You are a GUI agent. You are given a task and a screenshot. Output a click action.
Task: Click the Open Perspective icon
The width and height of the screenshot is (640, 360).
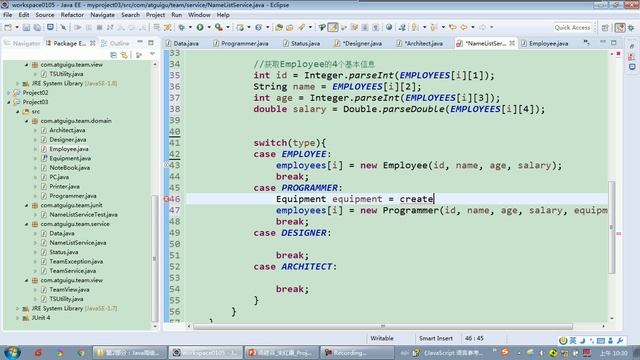605,27
